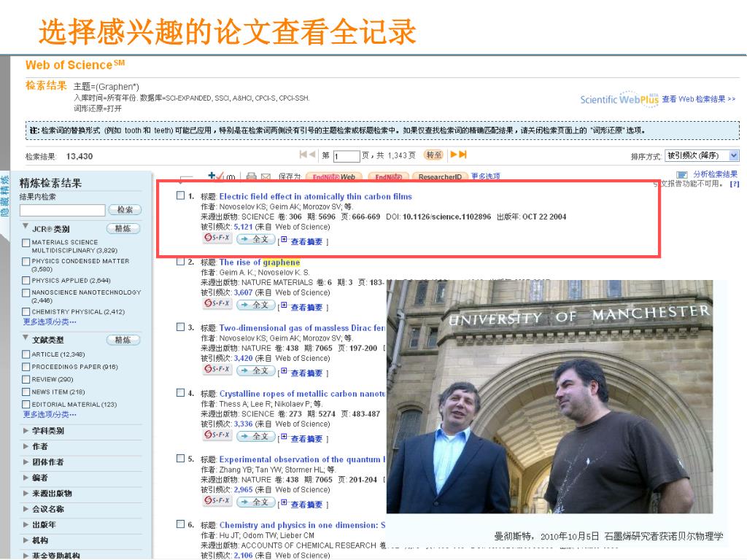The height and width of the screenshot is (560, 747).
Task: Jump to last results page icon
Action: (462, 155)
